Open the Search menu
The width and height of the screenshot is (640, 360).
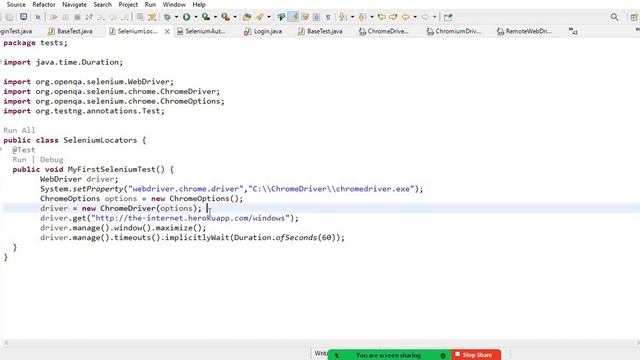(102, 4)
